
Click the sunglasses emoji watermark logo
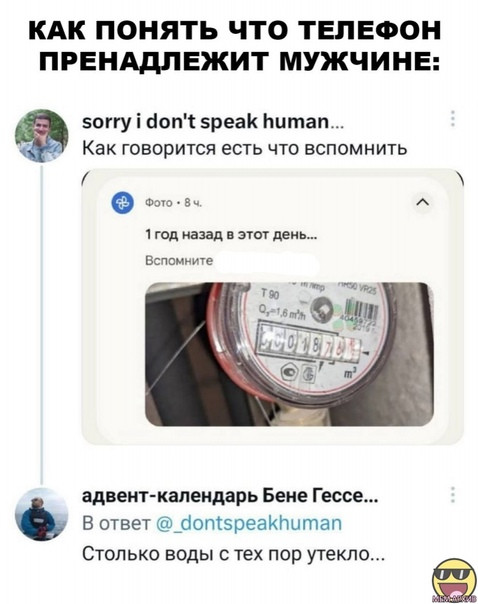point(455,580)
